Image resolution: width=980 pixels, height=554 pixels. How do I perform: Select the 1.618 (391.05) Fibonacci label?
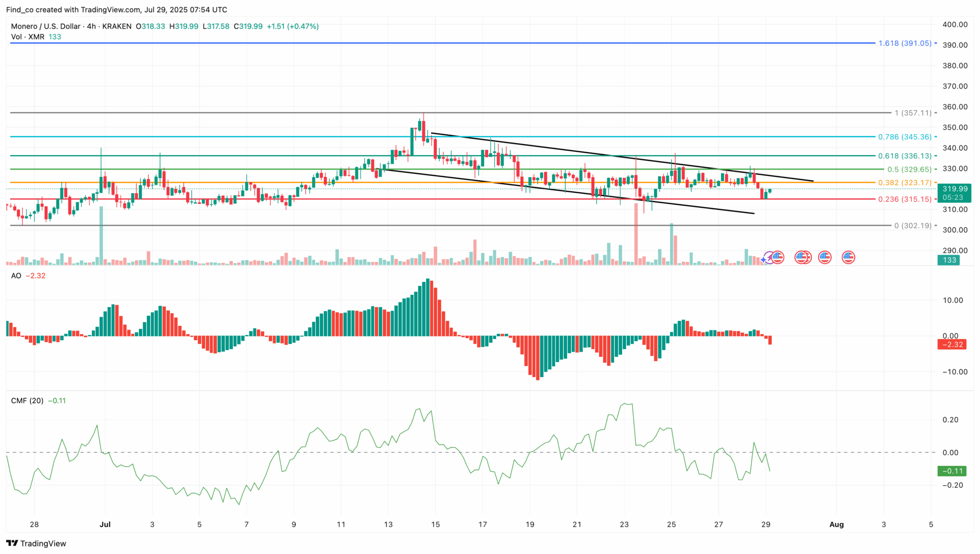[904, 43]
